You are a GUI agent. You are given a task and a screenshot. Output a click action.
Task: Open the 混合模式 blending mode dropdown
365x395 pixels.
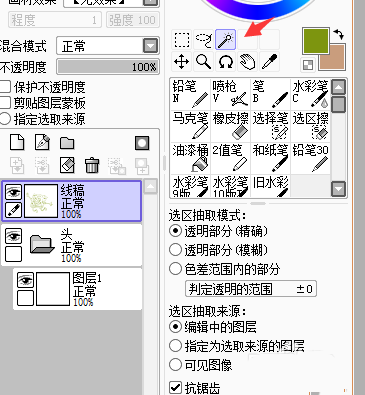point(150,46)
